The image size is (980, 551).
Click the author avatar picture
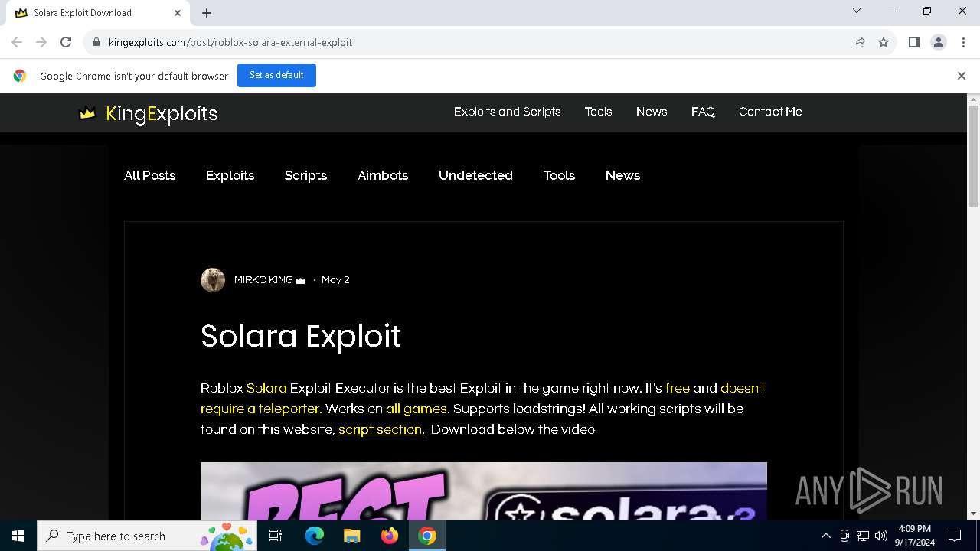pos(213,280)
